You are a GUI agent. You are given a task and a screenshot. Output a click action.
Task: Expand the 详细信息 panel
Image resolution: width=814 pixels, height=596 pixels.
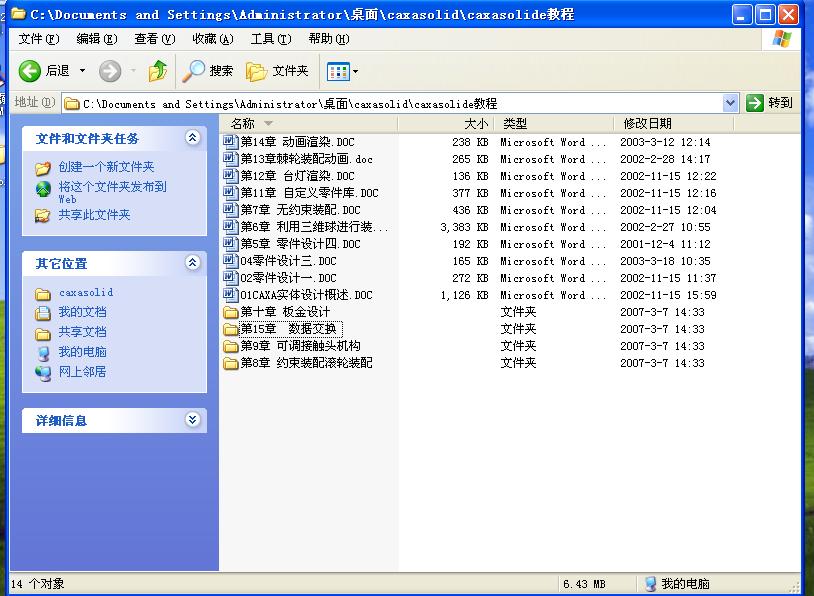(193, 419)
